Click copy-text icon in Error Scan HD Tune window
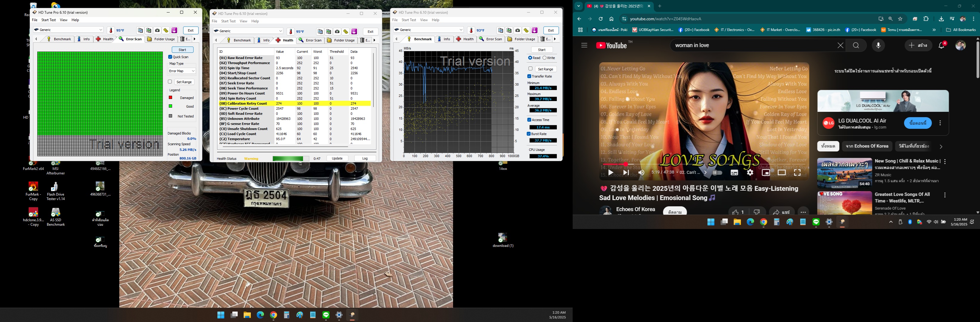Image resolution: width=980 pixels, height=322 pixels. [140, 30]
